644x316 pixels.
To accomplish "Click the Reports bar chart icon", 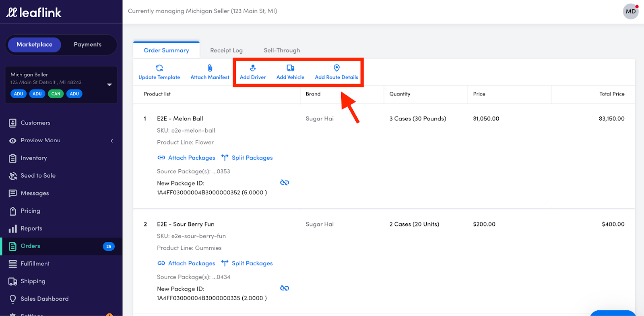I will click(13, 229).
